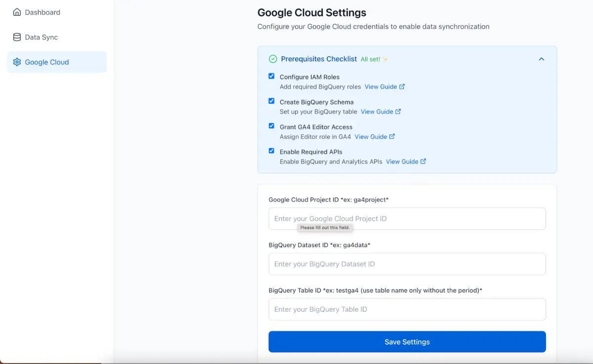This screenshot has height=364, width=593.
Task: Click into the BigQuery Dataset ID field
Action: click(407, 264)
